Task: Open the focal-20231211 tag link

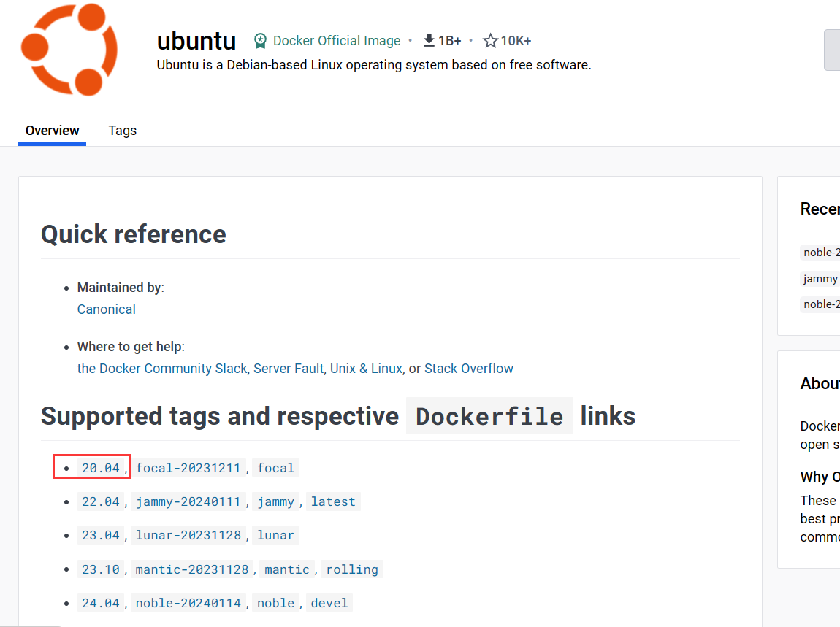Action: [x=188, y=468]
